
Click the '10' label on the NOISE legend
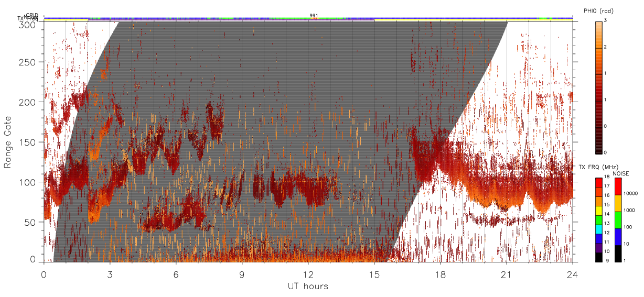coord(627,244)
